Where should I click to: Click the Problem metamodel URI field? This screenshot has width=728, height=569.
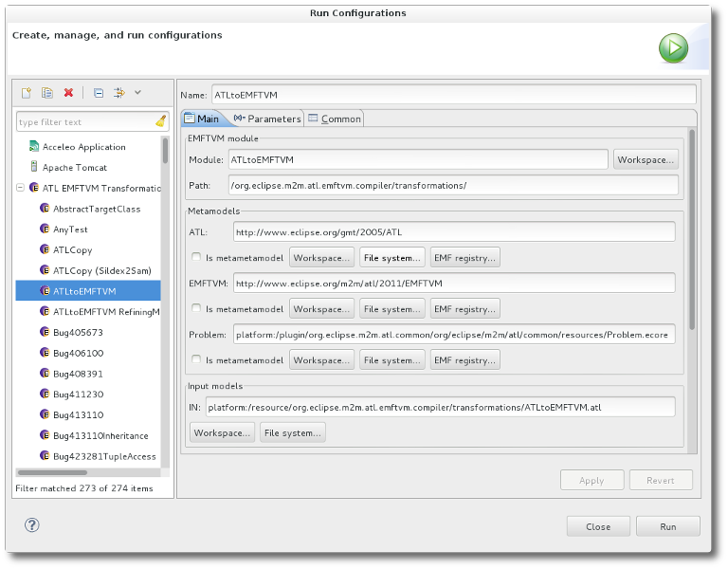[454, 335]
